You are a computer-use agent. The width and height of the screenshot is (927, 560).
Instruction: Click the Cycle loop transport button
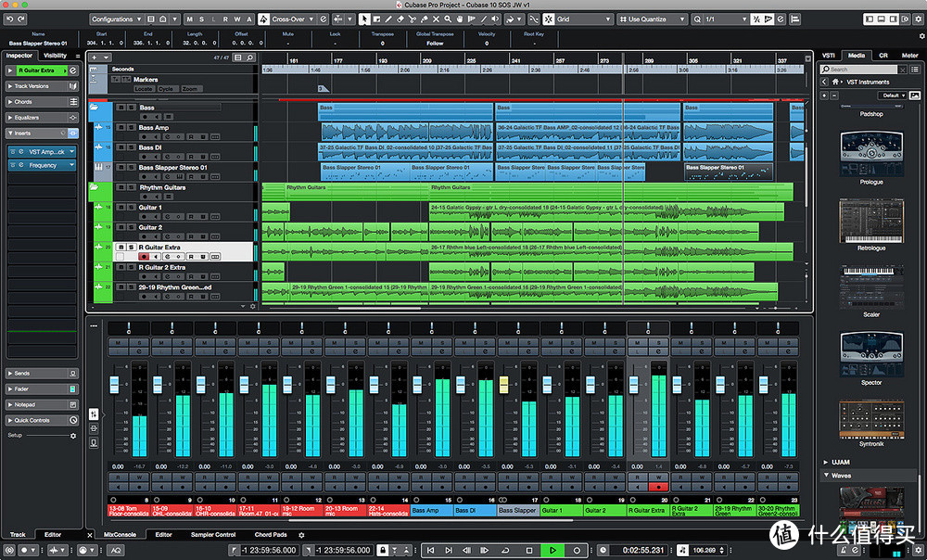[x=505, y=550]
